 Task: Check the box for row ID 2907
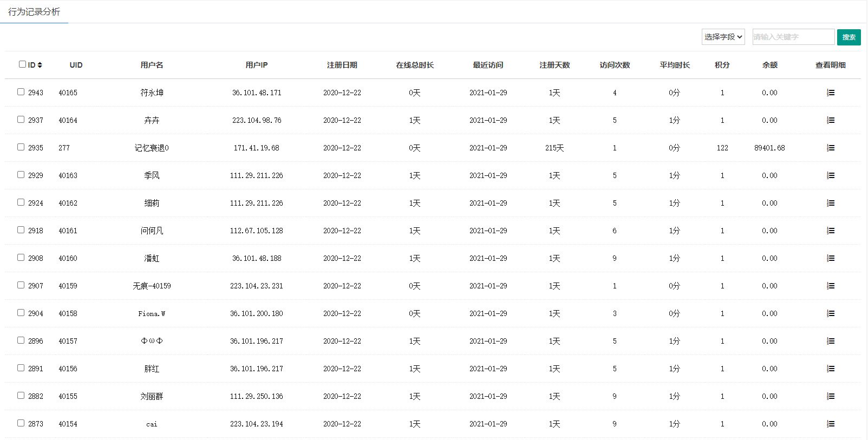point(21,285)
